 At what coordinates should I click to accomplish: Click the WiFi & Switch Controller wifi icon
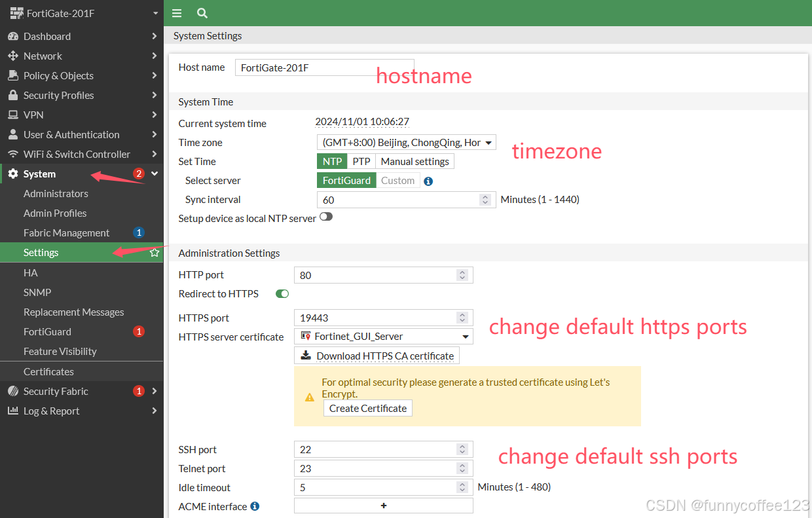point(13,154)
